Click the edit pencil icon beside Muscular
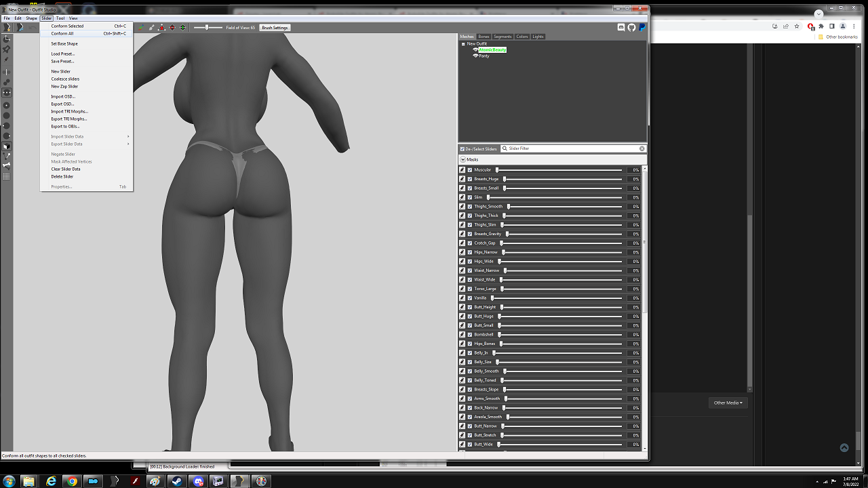868x488 pixels. [462, 170]
